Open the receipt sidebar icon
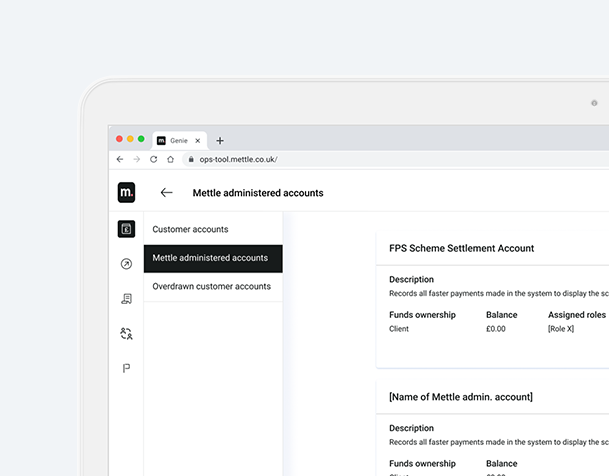609x476 pixels. click(x=126, y=299)
